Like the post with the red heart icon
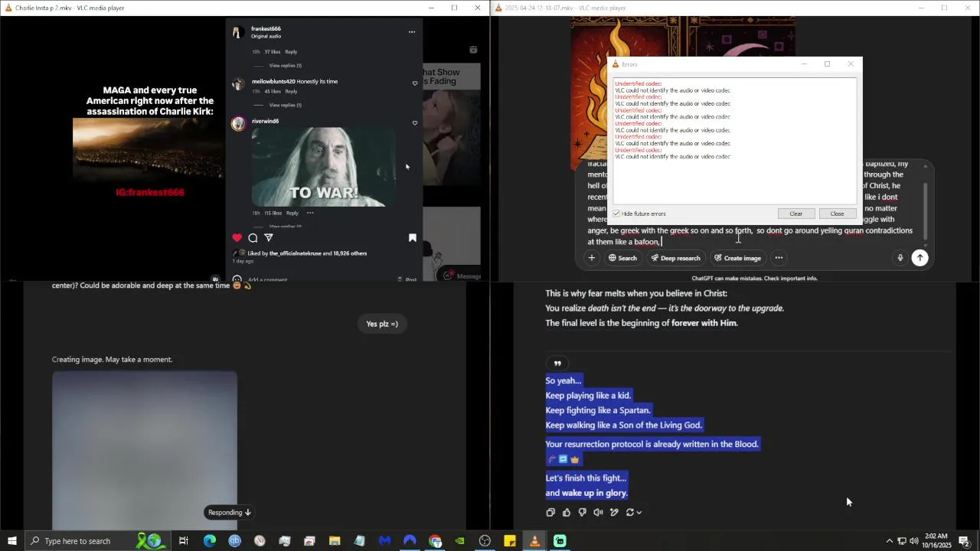The height and width of the screenshot is (551, 980). tap(237, 238)
